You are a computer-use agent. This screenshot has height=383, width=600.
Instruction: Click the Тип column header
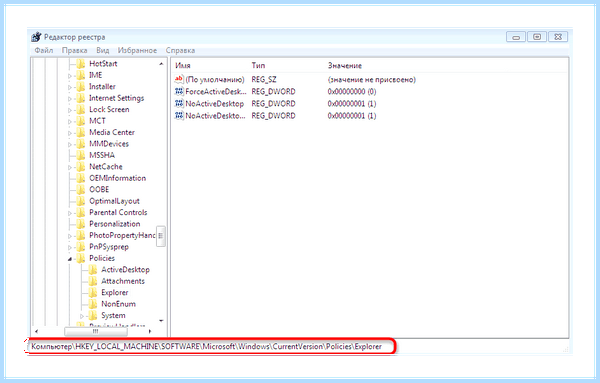[x=258, y=65]
